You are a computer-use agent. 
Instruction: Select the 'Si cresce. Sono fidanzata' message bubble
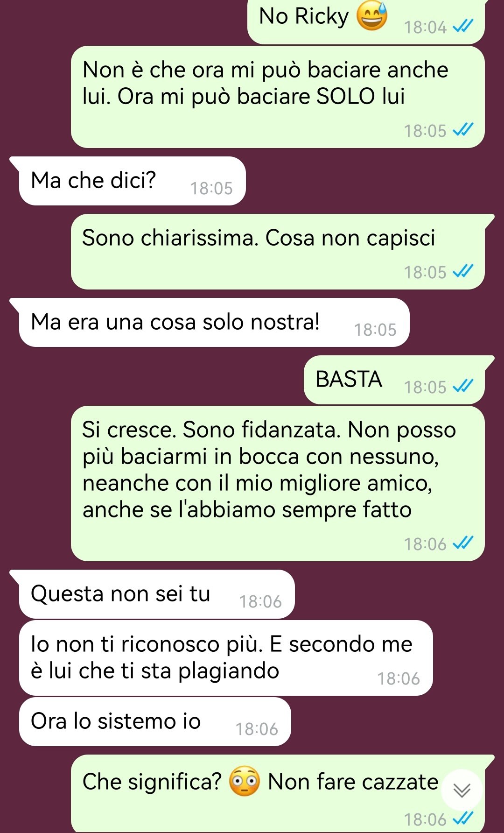click(x=278, y=483)
